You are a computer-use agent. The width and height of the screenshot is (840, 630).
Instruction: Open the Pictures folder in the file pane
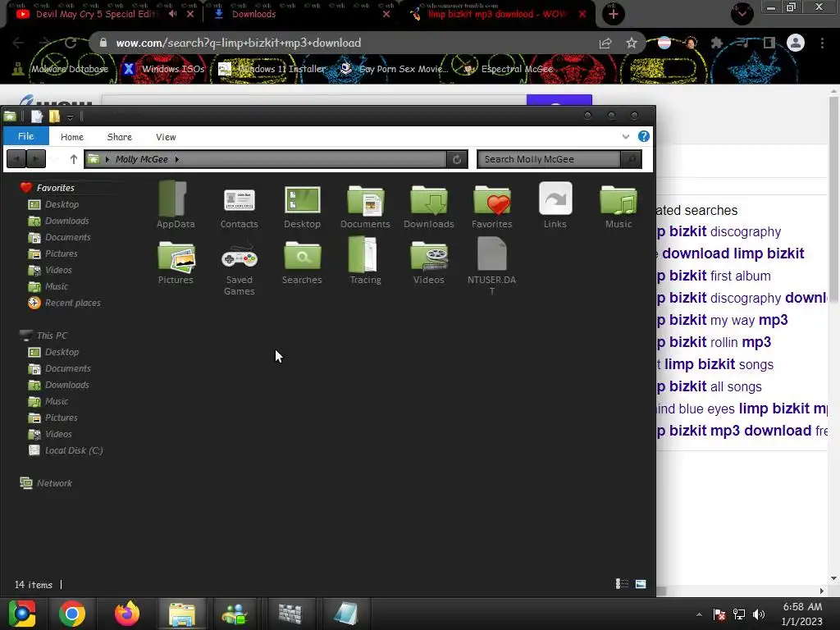pos(176,262)
